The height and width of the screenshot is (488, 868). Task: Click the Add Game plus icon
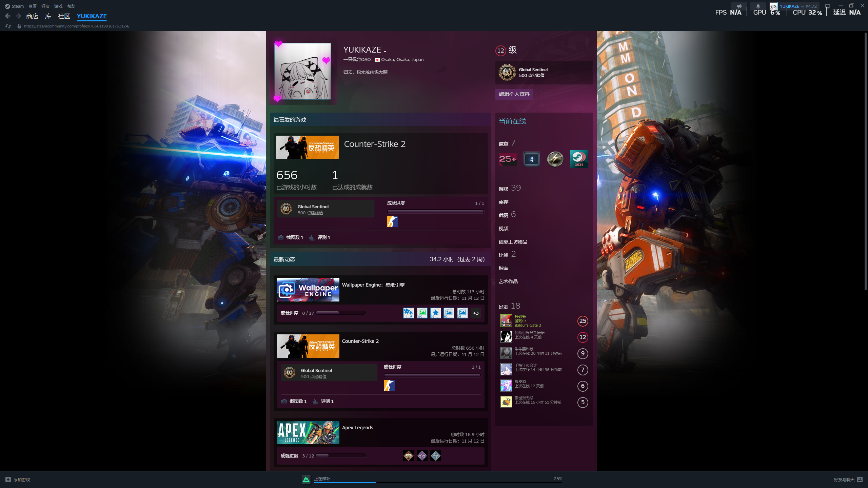pos(8,480)
